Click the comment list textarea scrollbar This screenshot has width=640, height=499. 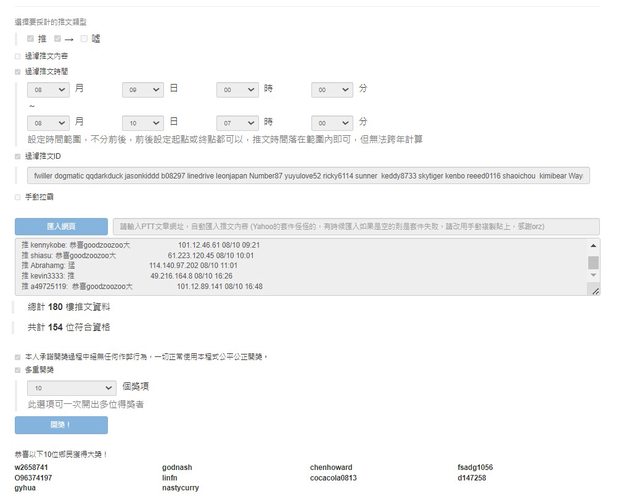593,265
